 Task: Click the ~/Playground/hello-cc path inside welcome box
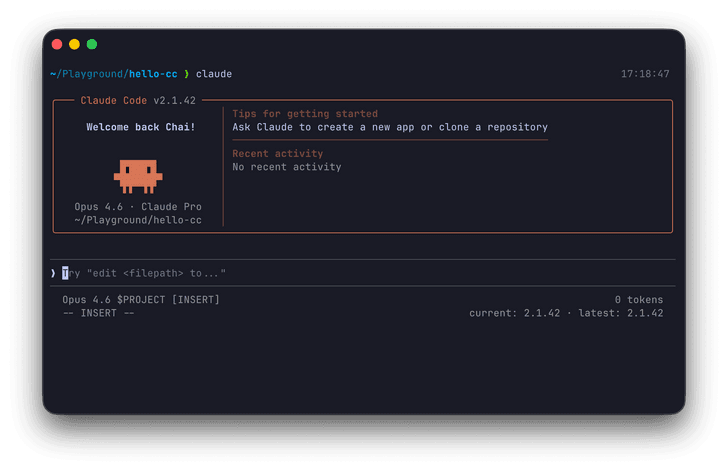coord(138,220)
